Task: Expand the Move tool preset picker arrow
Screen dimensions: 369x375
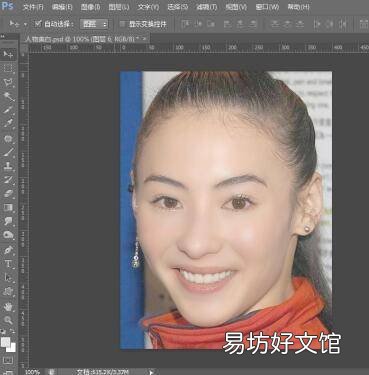Action: coord(25,24)
